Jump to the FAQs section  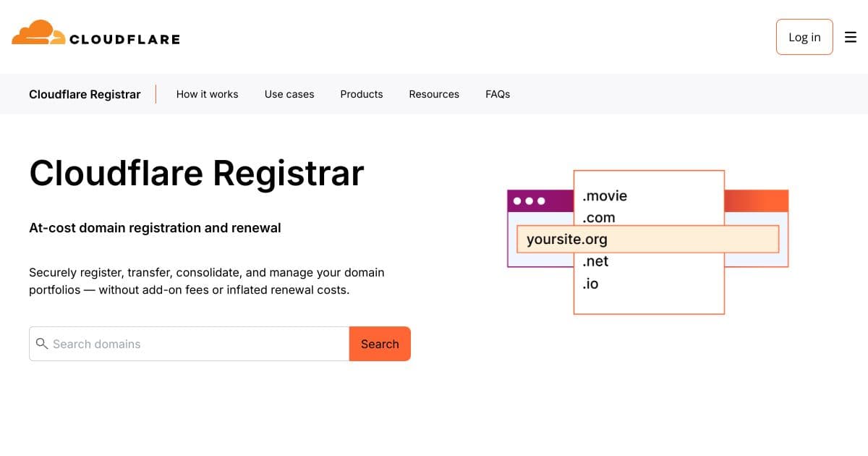click(498, 94)
